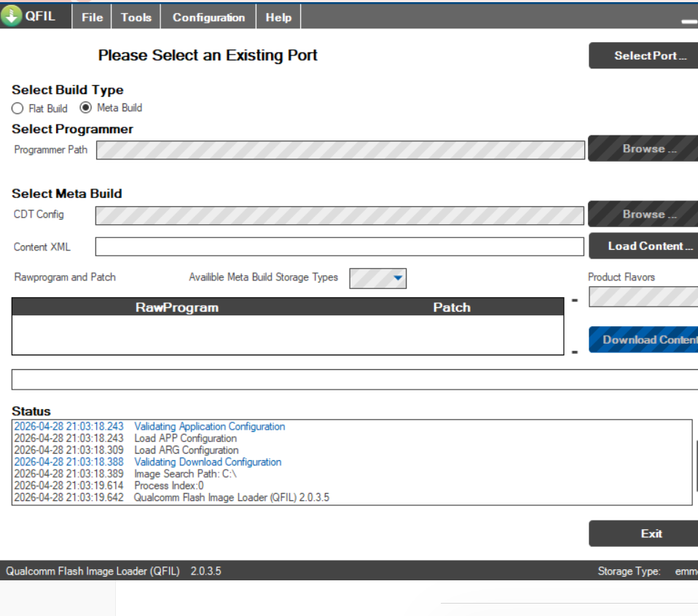The height and width of the screenshot is (616, 698).
Task: Browse for the CDT Config file
Action: [x=643, y=214]
